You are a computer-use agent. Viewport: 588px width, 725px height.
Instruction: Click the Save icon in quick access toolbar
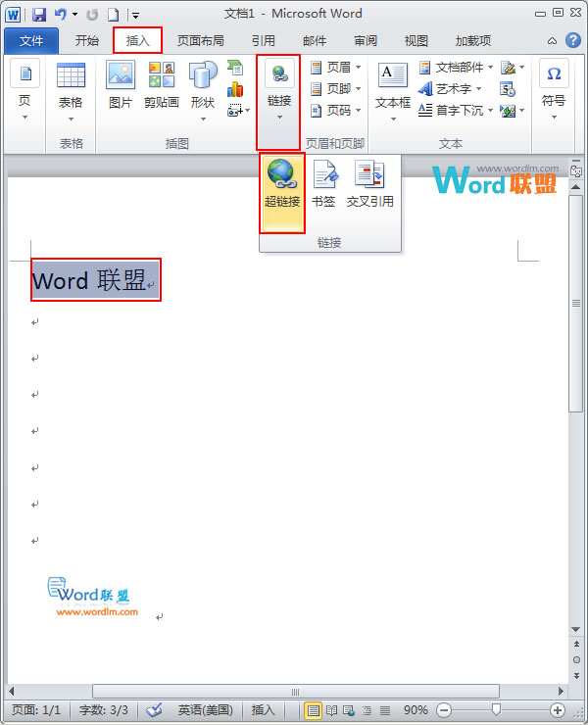(x=39, y=15)
